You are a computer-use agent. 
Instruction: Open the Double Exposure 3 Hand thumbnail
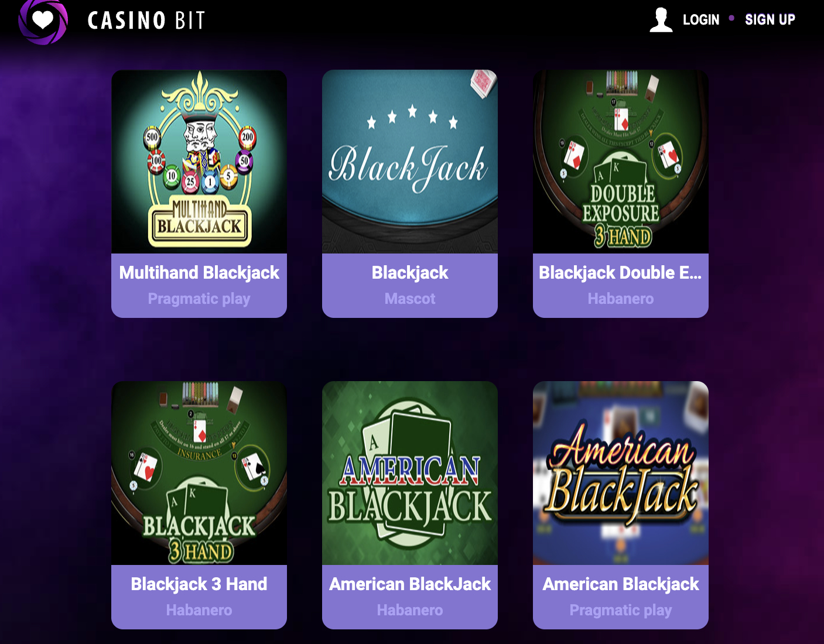(x=621, y=162)
